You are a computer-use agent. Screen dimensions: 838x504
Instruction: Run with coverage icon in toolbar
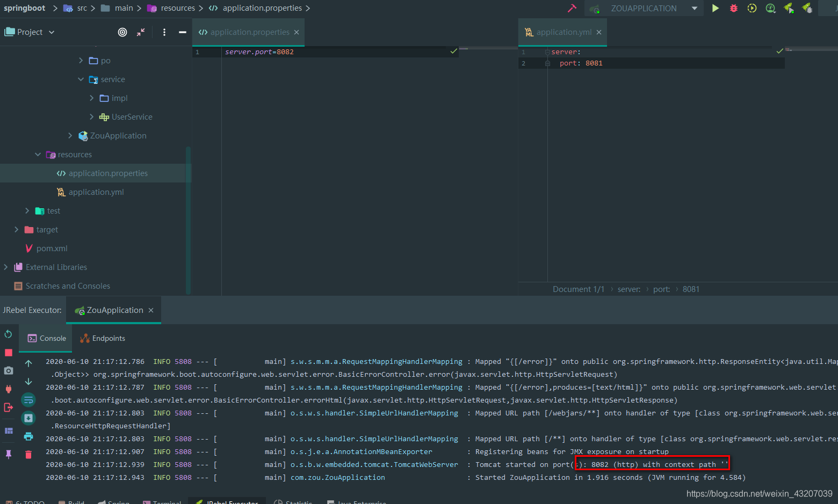coord(752,8)
